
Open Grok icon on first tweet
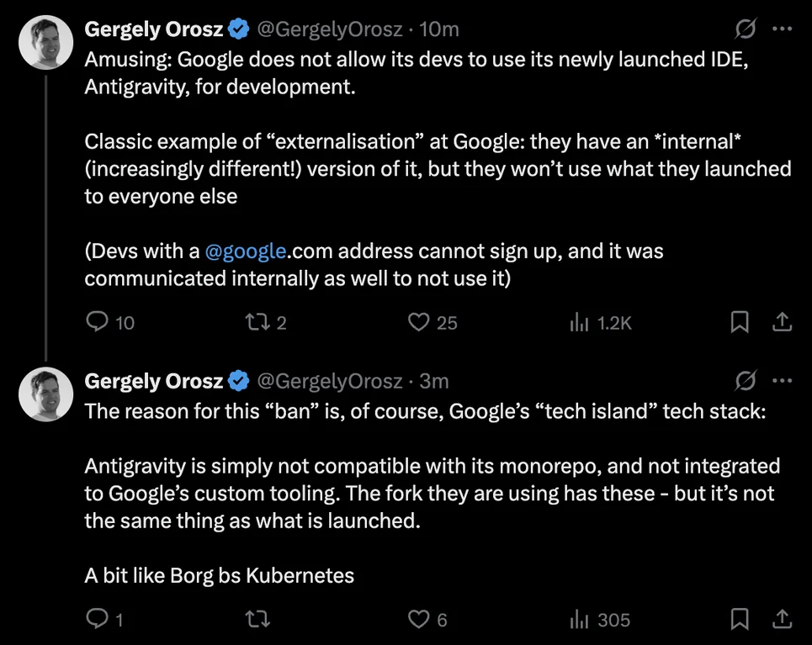click(745, 29)
